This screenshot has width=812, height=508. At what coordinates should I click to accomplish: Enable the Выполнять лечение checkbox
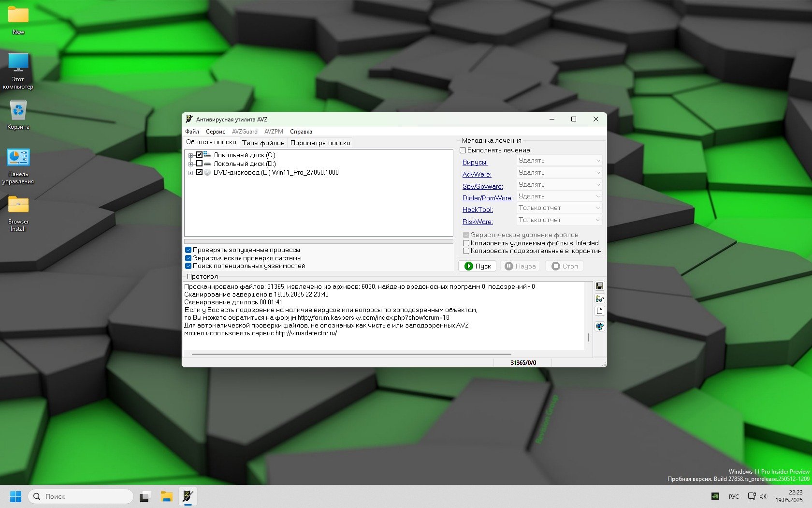pyautogui.click(x=463, y=150)
